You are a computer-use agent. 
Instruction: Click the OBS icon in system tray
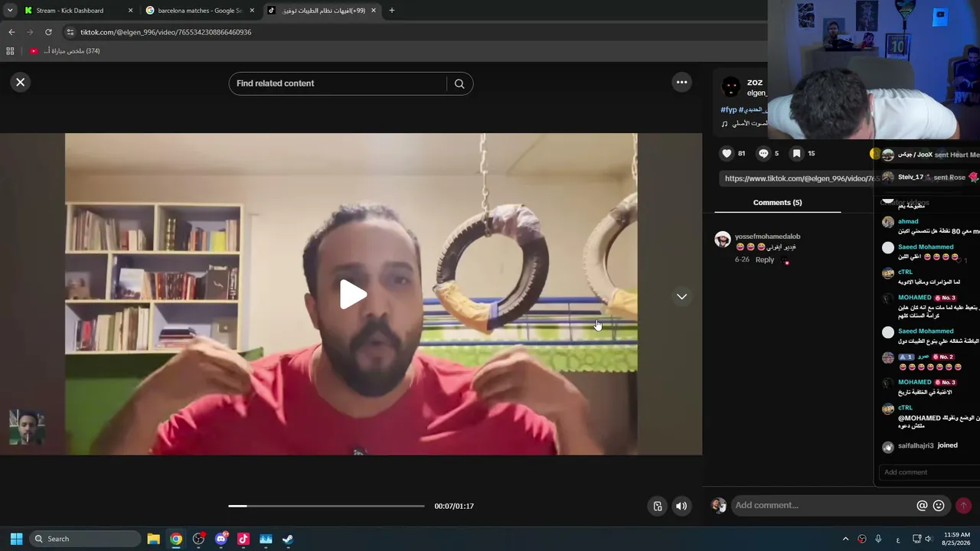click(x=862, y=539)
